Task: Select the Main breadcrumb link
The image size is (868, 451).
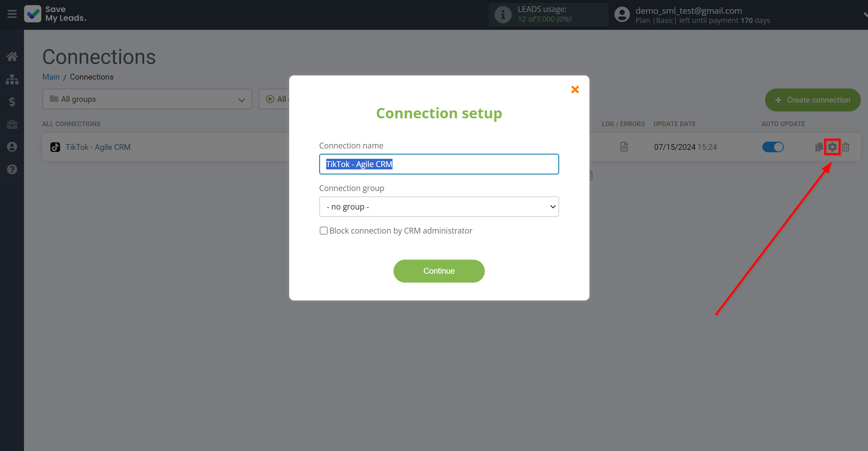Action: (51, 77)
